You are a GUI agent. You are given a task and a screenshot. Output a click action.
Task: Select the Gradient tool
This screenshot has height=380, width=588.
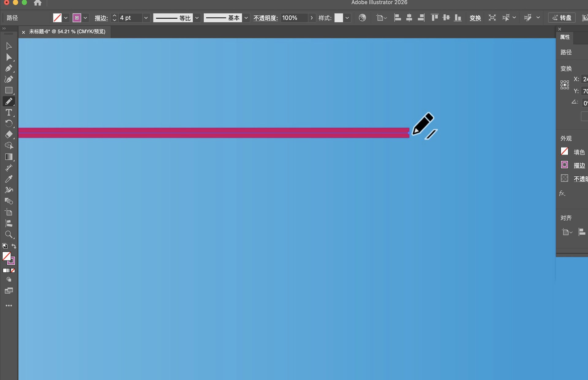[9, 157]
